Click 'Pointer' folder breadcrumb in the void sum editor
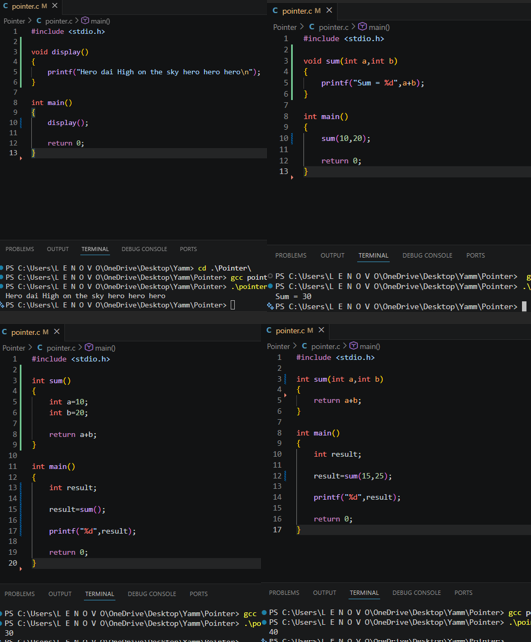Screen dimensions: 531x642 coord(285,27)
